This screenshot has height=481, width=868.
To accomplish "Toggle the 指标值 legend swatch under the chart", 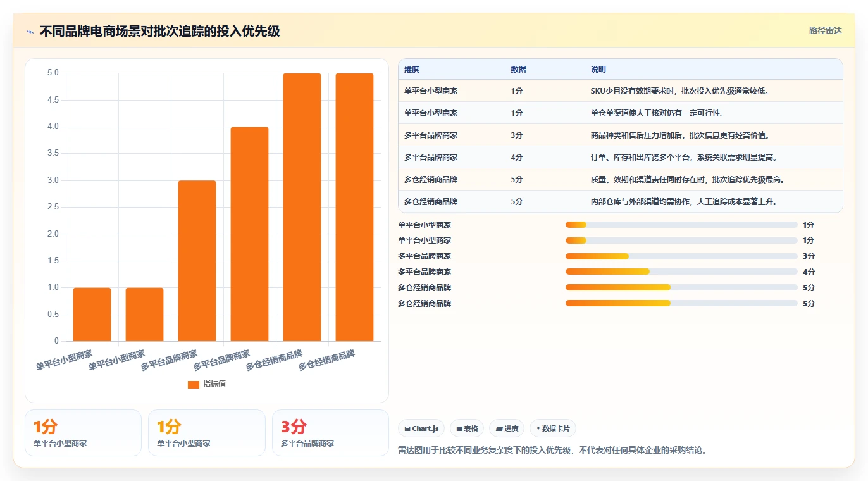I will coord(194,385).
